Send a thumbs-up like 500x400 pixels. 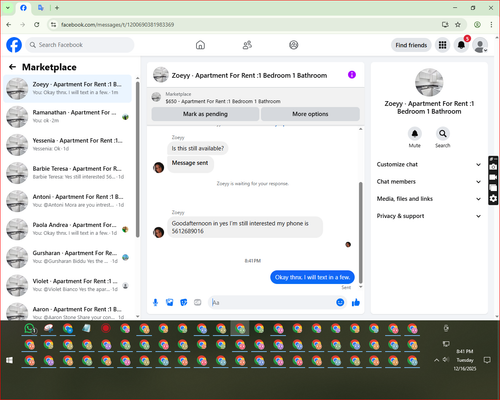[x=356, y=302]
